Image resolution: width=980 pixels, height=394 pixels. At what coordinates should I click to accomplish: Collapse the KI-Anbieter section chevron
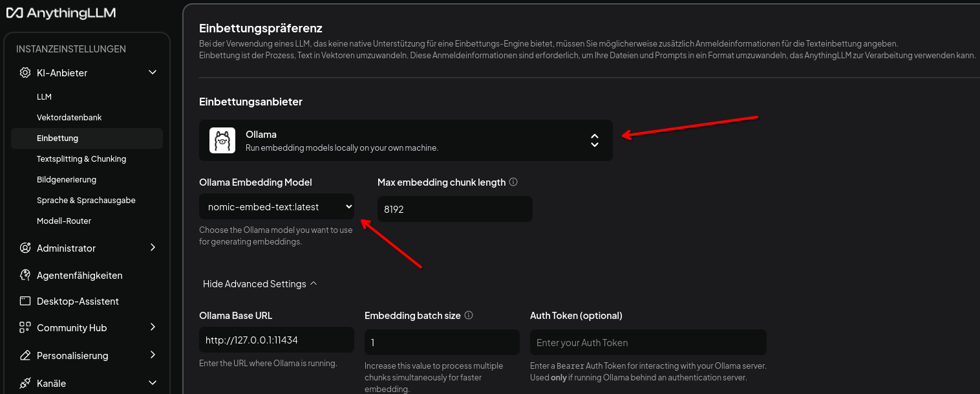[153, 72]
